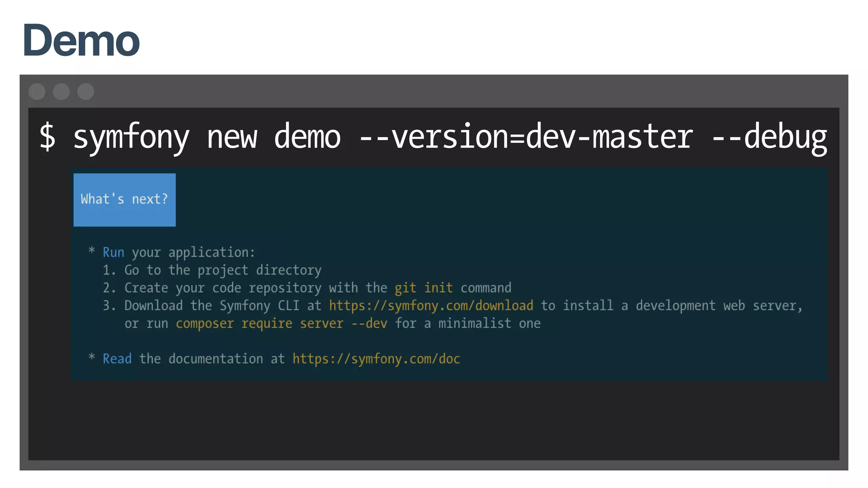Click the third gray window circle button
Viewport: 868px width, 488px height.
tap(86, 91)
